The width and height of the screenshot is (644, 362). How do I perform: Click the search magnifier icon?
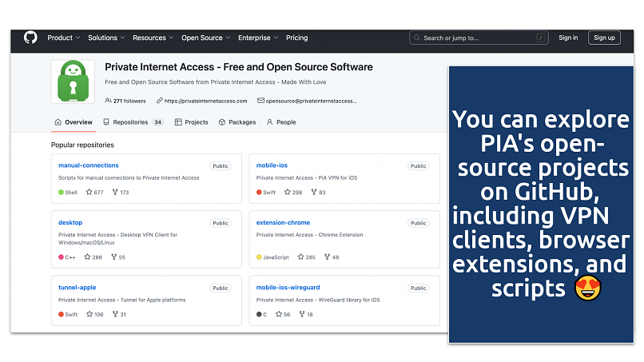click(417, 38)
